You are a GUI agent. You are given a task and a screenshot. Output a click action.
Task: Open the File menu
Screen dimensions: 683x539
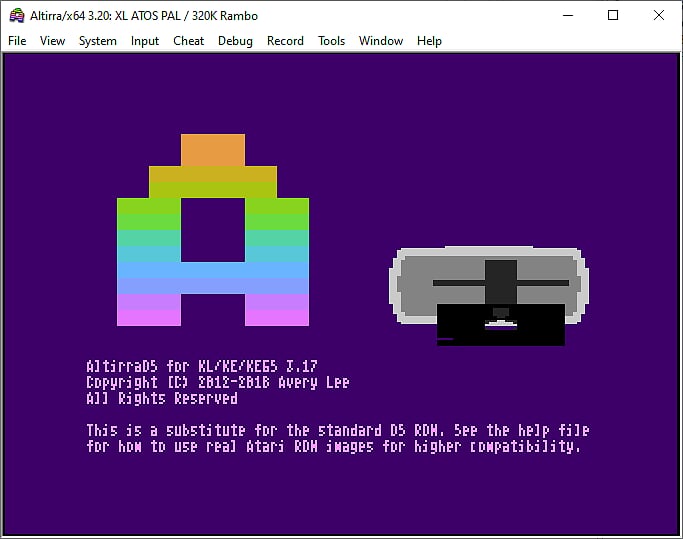click(x=17, y=41)
